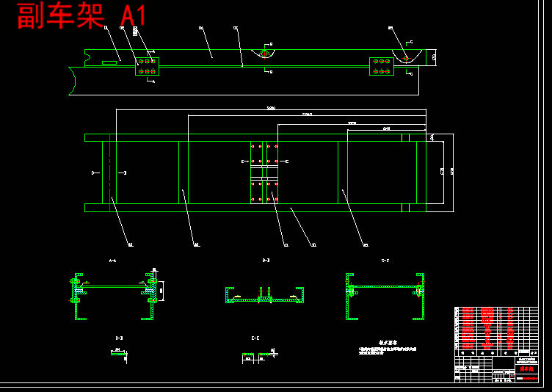Select the left six-bolt plate in side view
The width and height of the screenshot is (552, 392).
[147, 67]
